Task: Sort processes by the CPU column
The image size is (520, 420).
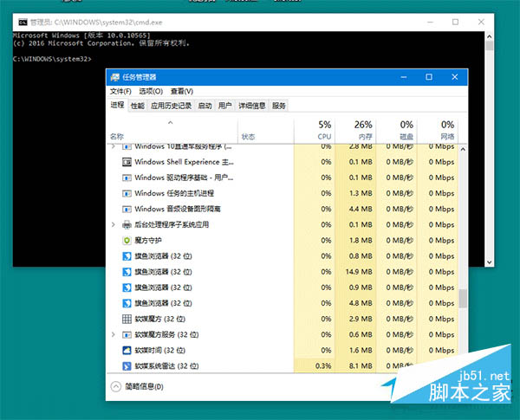Action: pos(315,130)
